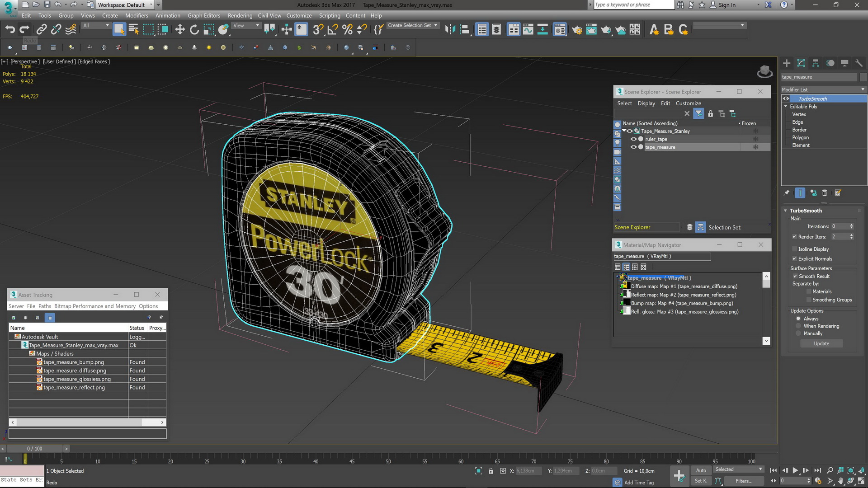The height and width of the screenshot is (488, 868).
Task: Toggle visibility eye of ruler_tape
Action: tap(633, 139)
